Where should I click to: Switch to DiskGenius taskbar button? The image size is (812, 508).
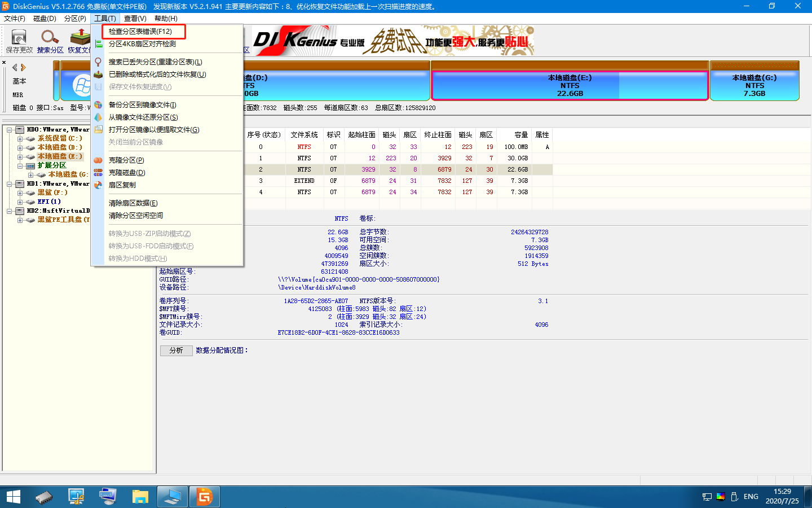[x=204, y=497]
